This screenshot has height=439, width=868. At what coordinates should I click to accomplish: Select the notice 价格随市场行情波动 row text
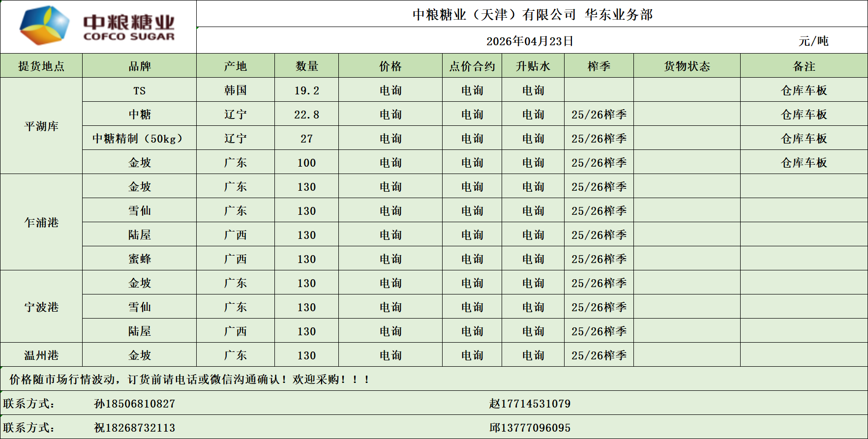coord(189,380)
